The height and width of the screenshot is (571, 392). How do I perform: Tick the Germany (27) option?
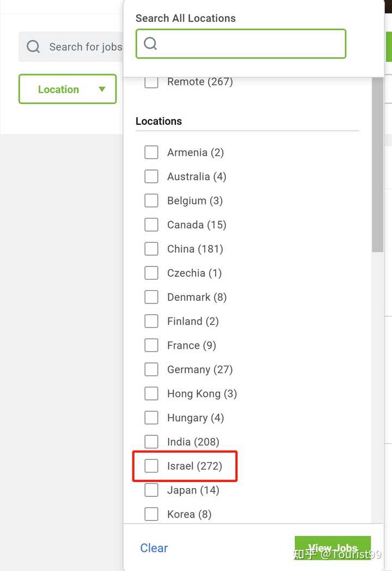[151, 369]
